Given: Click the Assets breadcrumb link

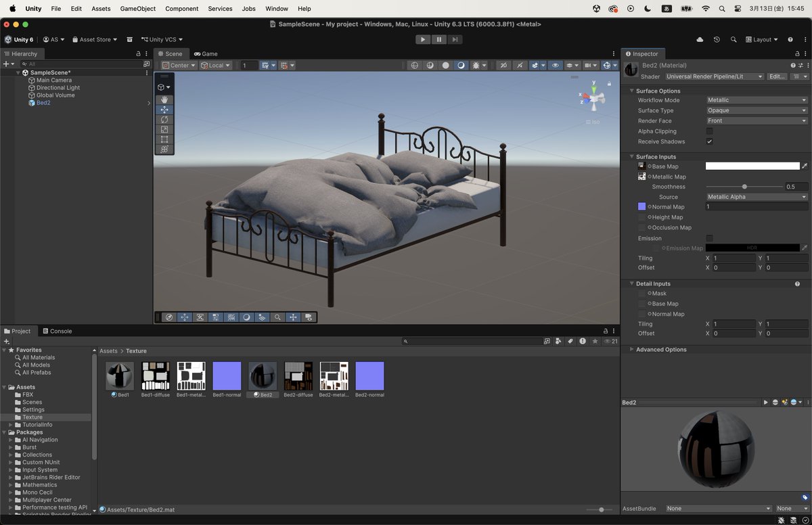Looking at the screenshot, I should 108,351.
